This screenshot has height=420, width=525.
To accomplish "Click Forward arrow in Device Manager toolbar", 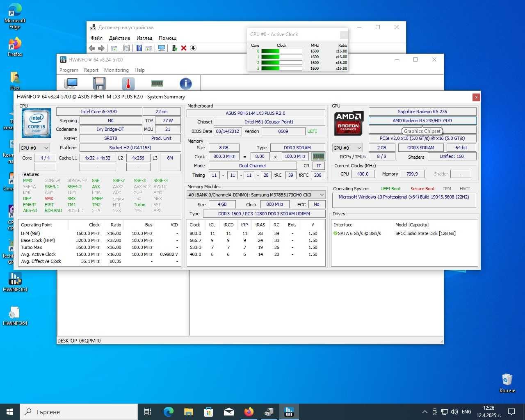I will point(101,48).
